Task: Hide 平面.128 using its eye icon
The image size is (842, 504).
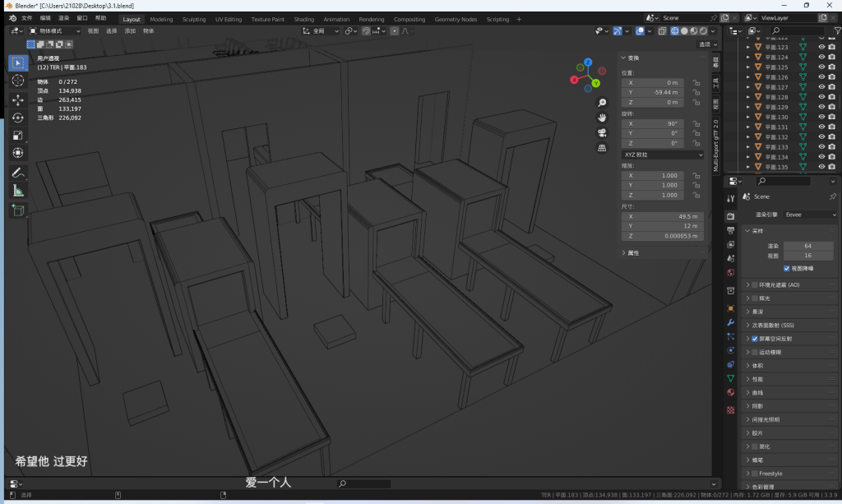Action: coord(821,97)
